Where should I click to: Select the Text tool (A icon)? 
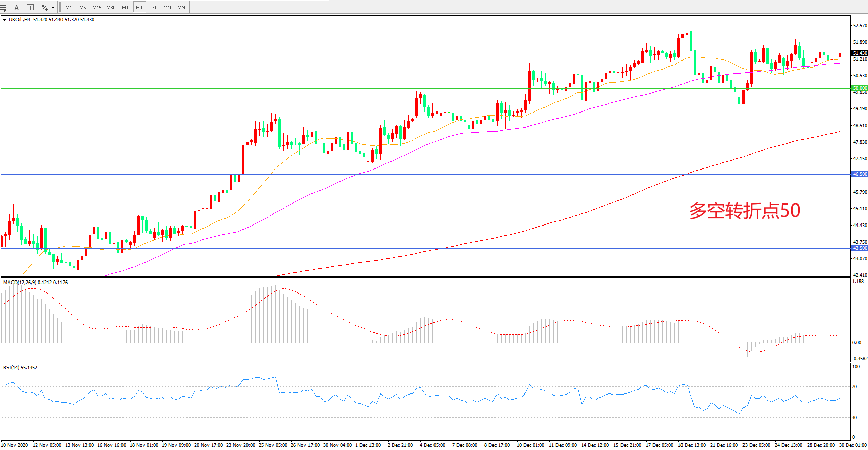16,7
